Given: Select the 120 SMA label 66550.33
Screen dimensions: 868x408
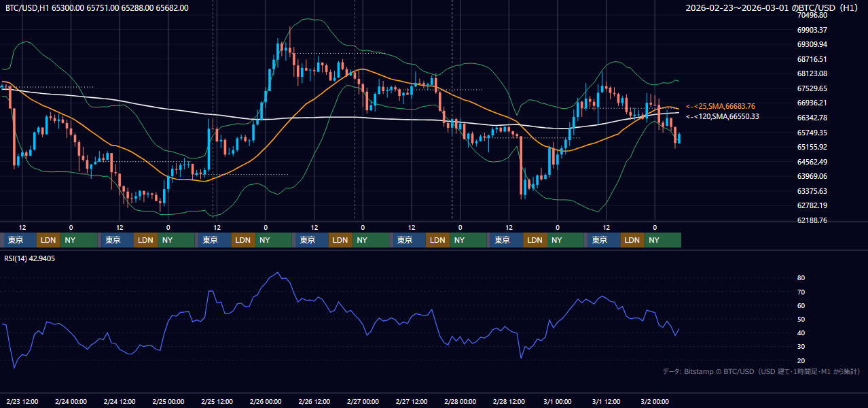Looking at the screenshot, I should [722, 116].
